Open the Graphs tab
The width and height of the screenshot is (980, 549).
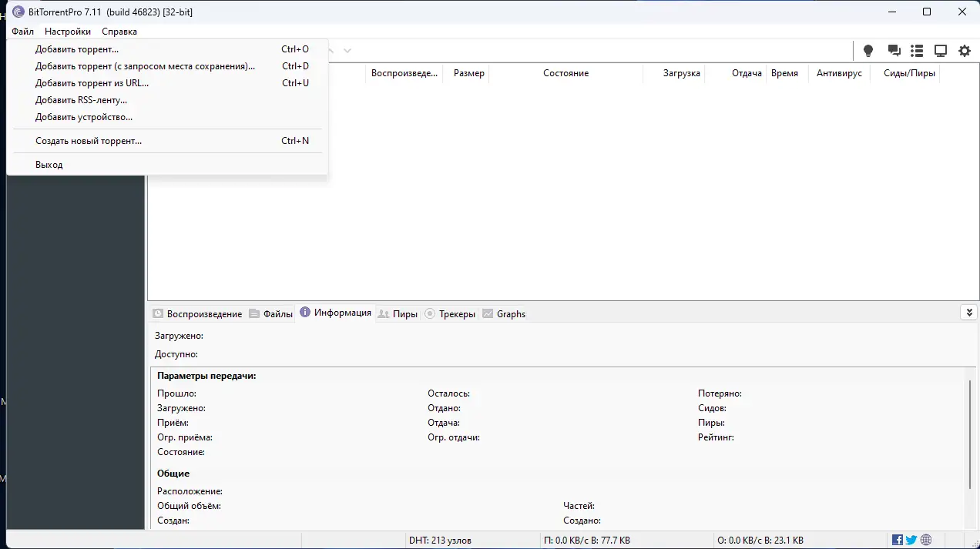(504, 313)
